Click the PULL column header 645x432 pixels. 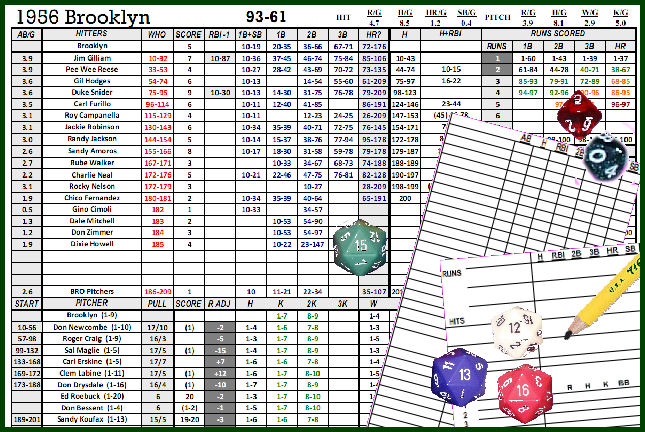pyautogui.click(x=156, y=302)
